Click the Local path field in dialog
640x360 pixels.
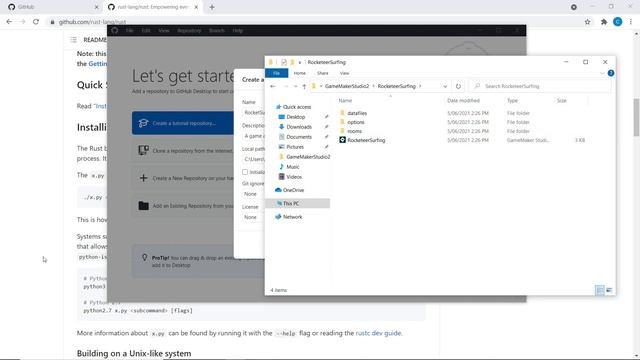pos(253,159)
